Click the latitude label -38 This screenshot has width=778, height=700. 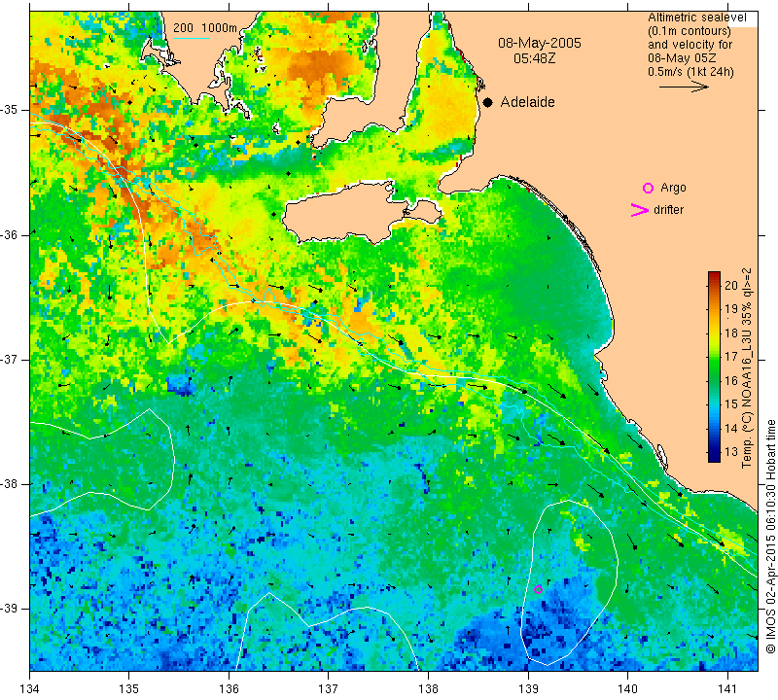pyautogui.click(x=10, y=484)
